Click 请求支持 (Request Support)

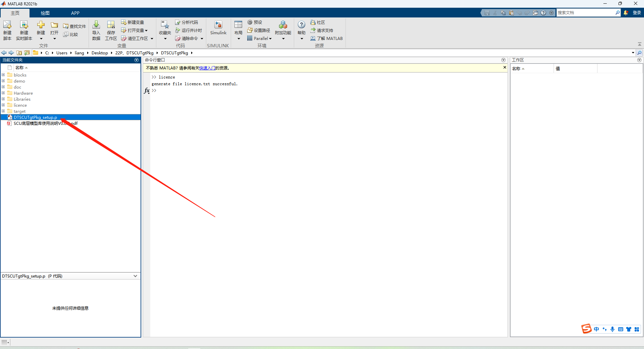click(322, 30)
